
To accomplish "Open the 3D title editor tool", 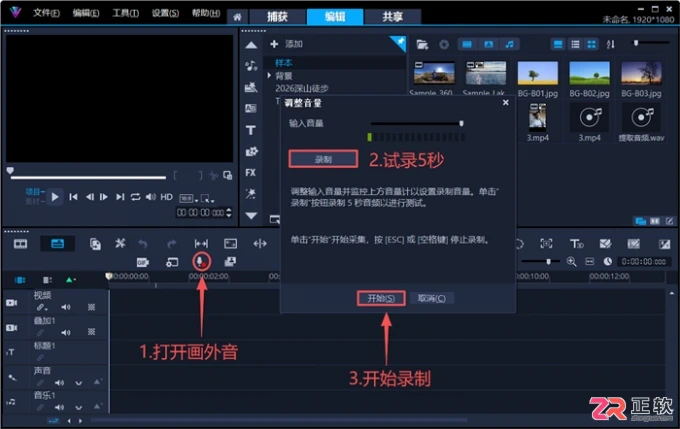I will [x=576, y=244].
